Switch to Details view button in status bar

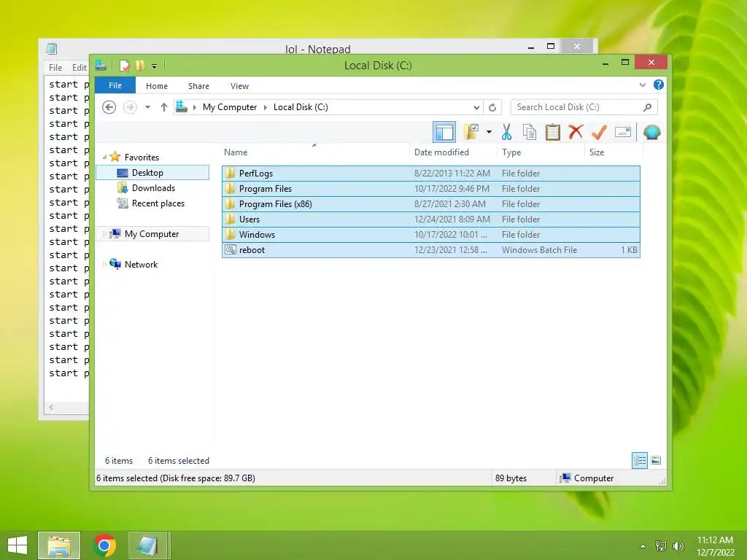coord(639,460)
